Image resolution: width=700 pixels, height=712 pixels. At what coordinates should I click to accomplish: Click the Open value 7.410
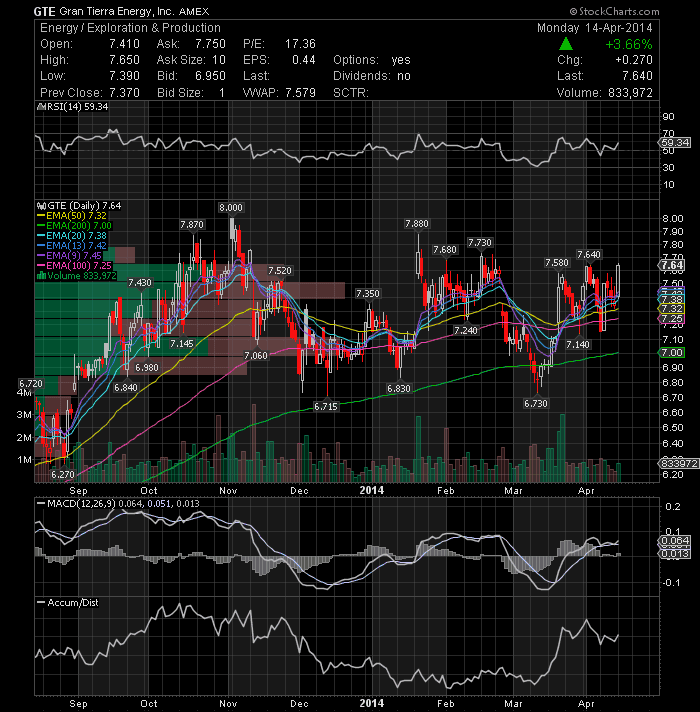click(124, 44)
